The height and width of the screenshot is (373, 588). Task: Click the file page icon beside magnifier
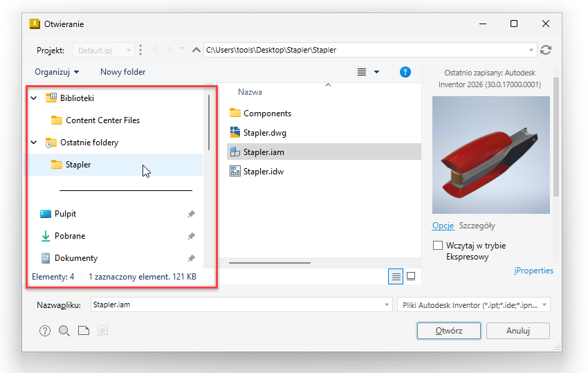pyautogui.click(x=84, y=331)
